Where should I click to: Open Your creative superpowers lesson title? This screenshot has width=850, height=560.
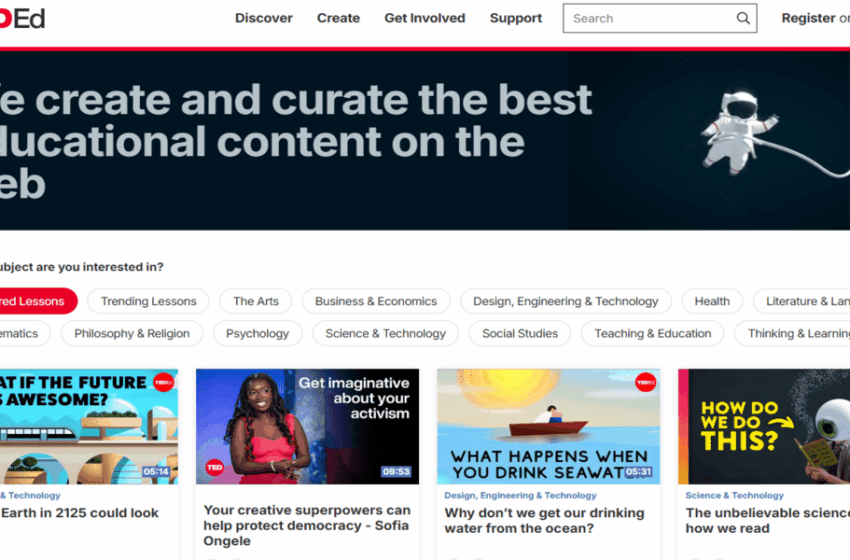click(307, 525)
